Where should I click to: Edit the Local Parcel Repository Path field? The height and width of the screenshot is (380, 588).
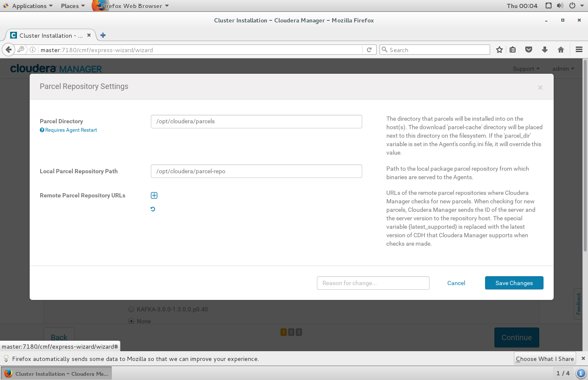pyautogui.click(x=256, y=171)
